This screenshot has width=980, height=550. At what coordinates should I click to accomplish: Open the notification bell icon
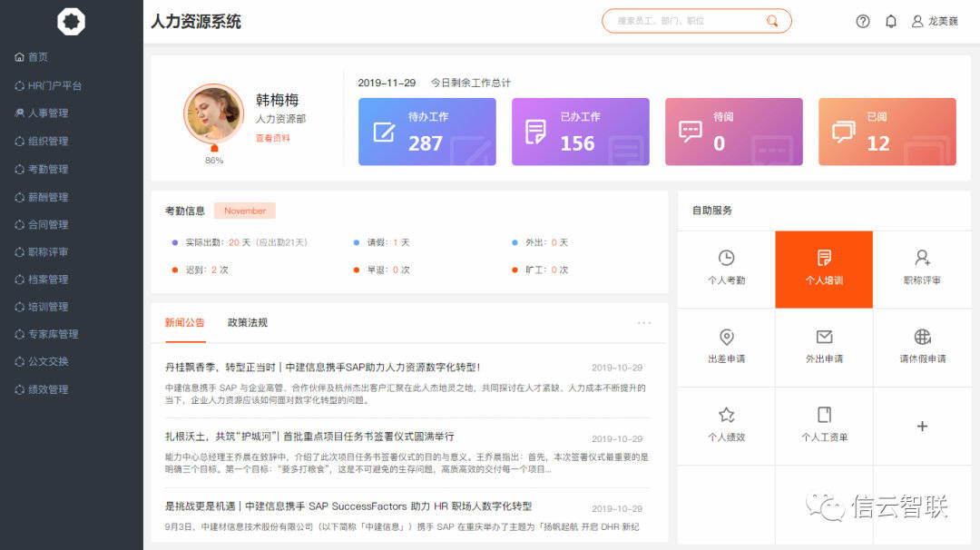890,21
